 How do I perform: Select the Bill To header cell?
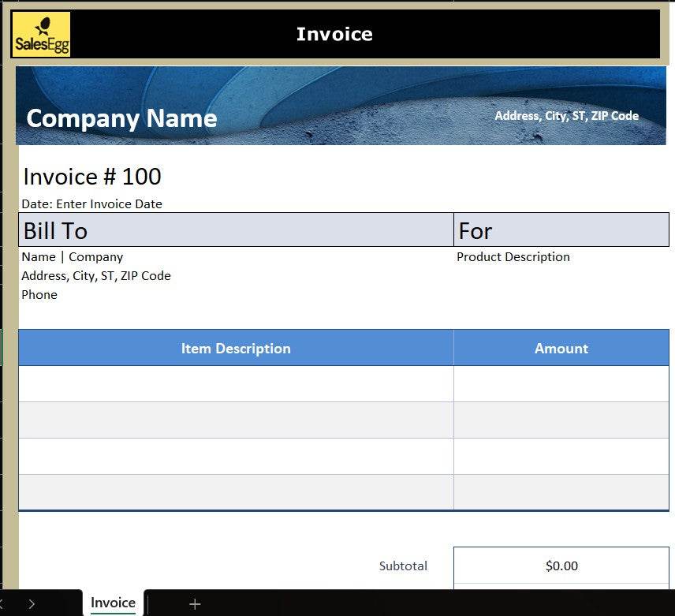click(x=236, y=230)
